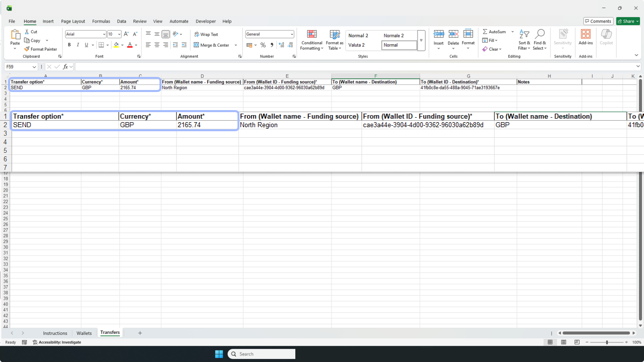
Task: Click the Share button
Action: [628, 21]
